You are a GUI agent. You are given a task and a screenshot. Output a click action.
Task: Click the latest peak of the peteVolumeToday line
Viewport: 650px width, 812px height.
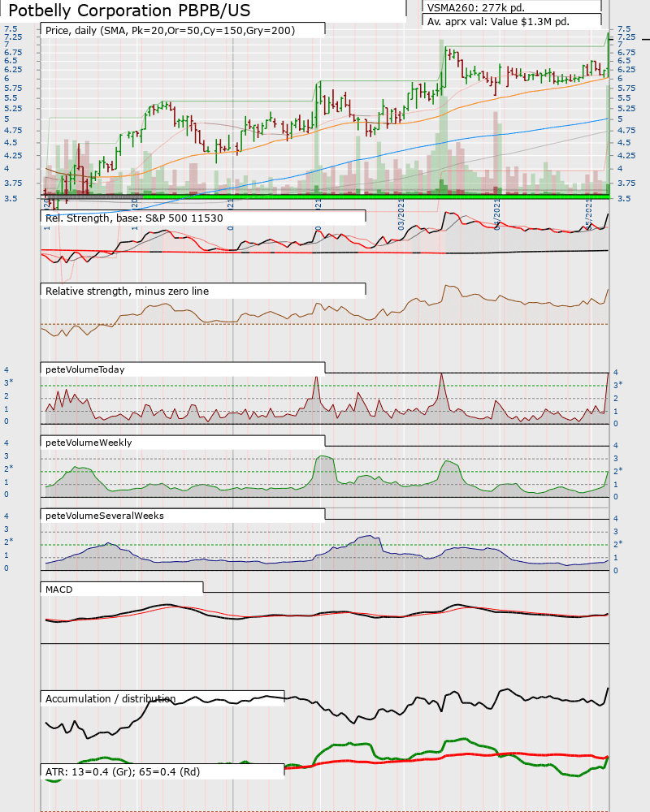click(x=608, y=373)
